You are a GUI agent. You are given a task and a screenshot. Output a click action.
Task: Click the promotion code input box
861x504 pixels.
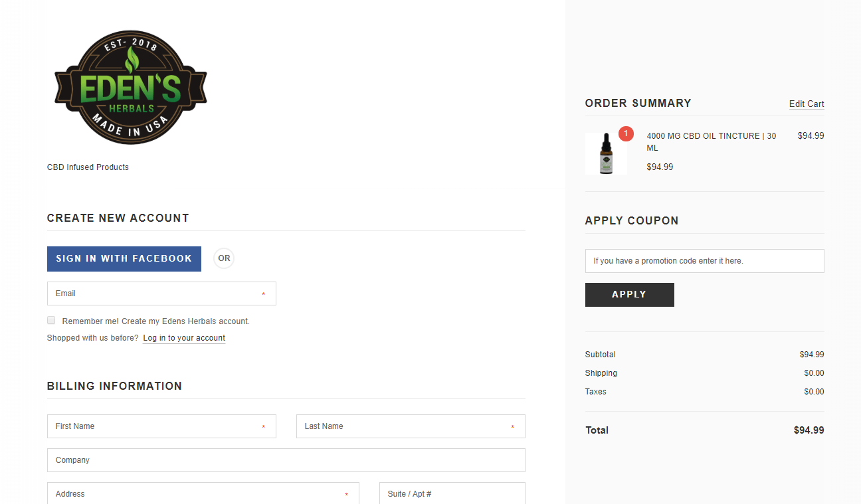point(705,261)
